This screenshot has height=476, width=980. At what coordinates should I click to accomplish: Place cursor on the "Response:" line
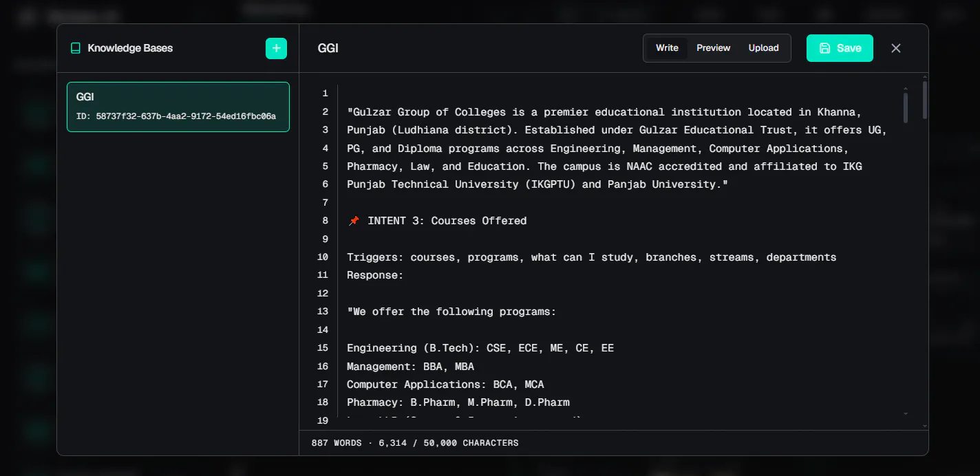[x=375, y=275]
